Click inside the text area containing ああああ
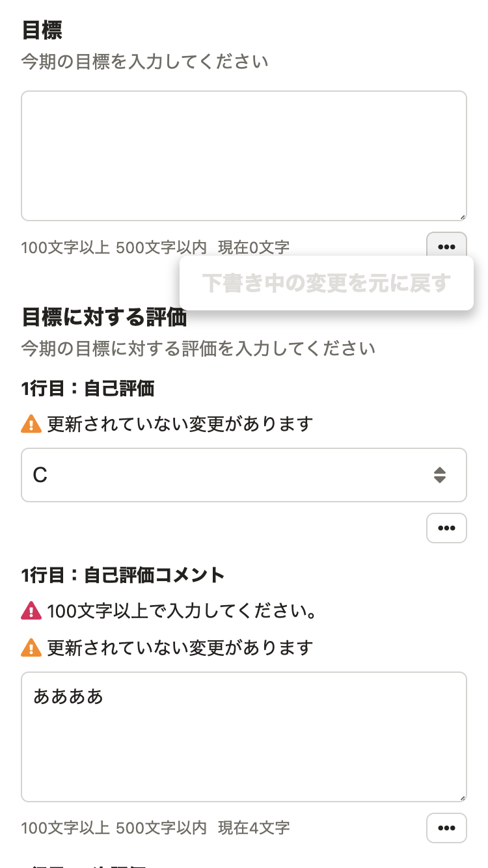The image size is (488, 868). point(244,742)
